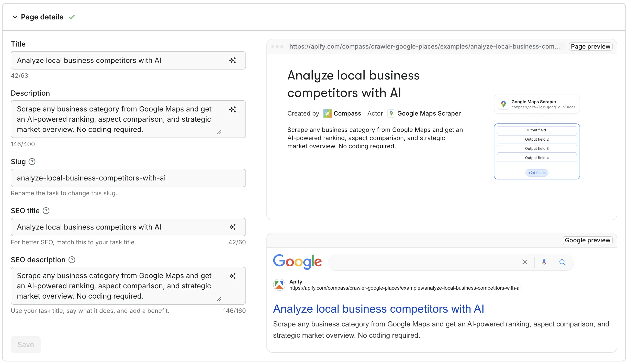Click the Google result snippet description

click(441, 330)
